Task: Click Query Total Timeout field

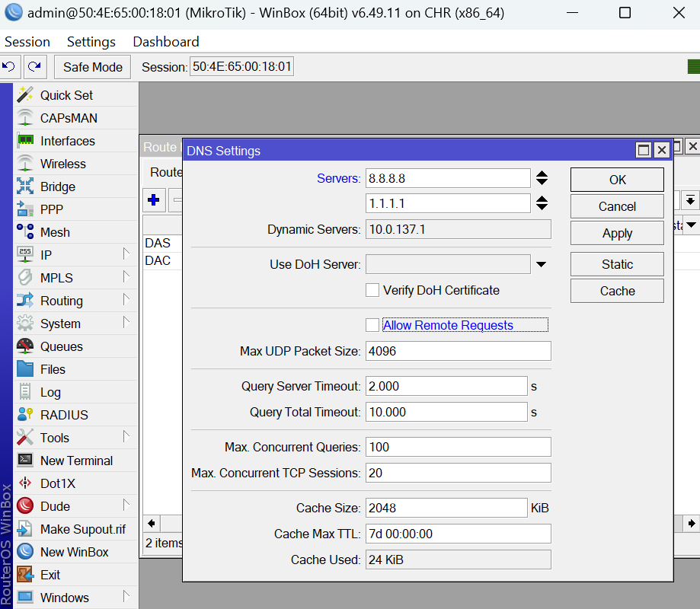Action: click(446, 412)
